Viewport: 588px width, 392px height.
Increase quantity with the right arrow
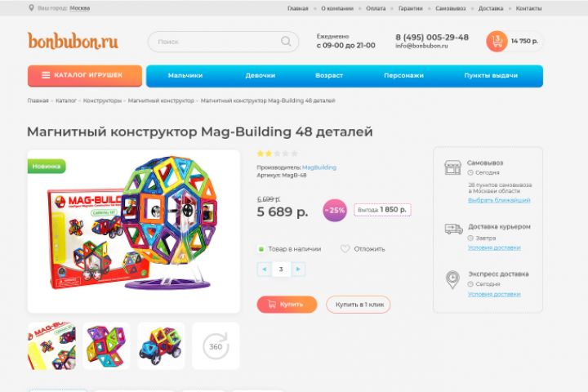coord(298,269)
